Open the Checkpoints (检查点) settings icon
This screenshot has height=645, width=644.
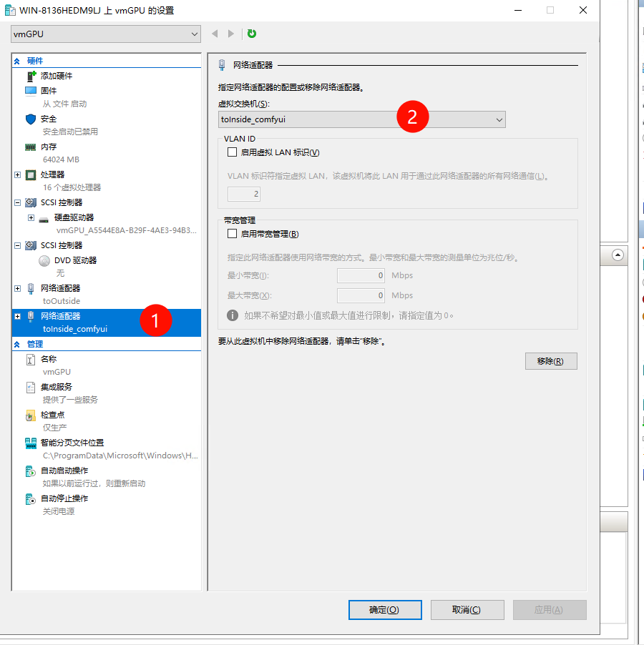(31, 415)
